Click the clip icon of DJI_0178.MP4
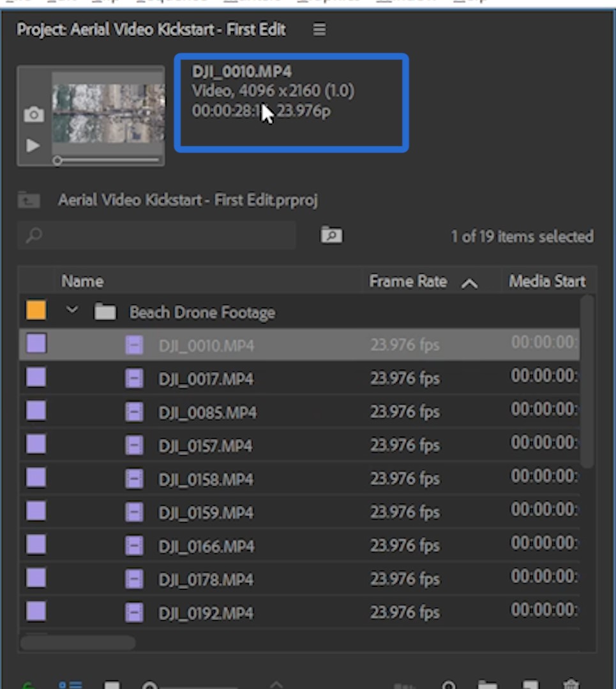Viewport: 616px width, 689px height. coord(134,579)
